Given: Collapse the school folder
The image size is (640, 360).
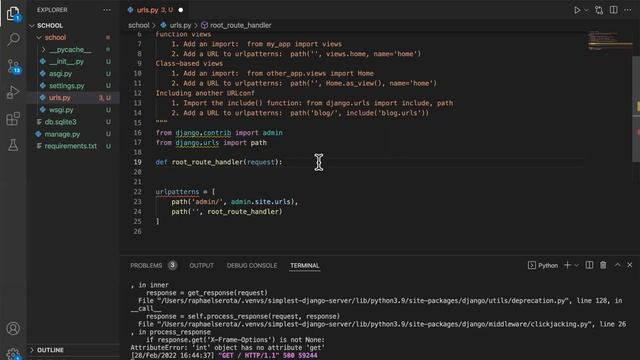Looking at the screenshot, I should pyautogui.click(x=55, y=37).
